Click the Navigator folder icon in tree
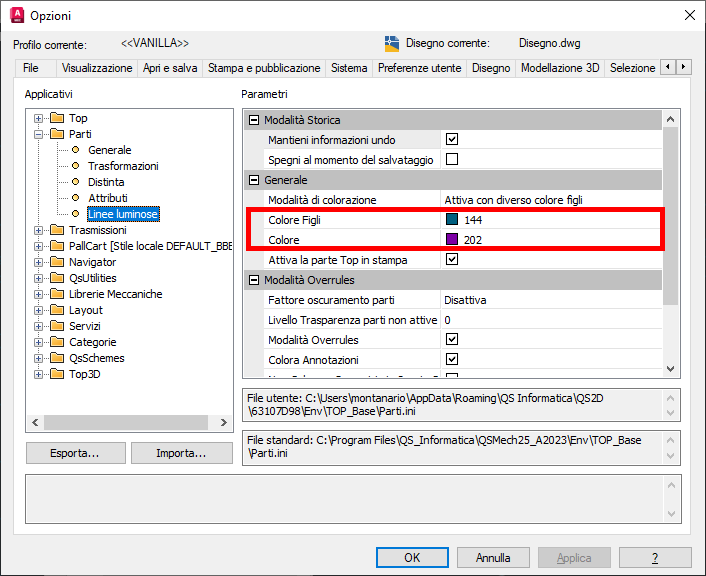This screenshot has height=576, width=706. click(x=57, y=262)
